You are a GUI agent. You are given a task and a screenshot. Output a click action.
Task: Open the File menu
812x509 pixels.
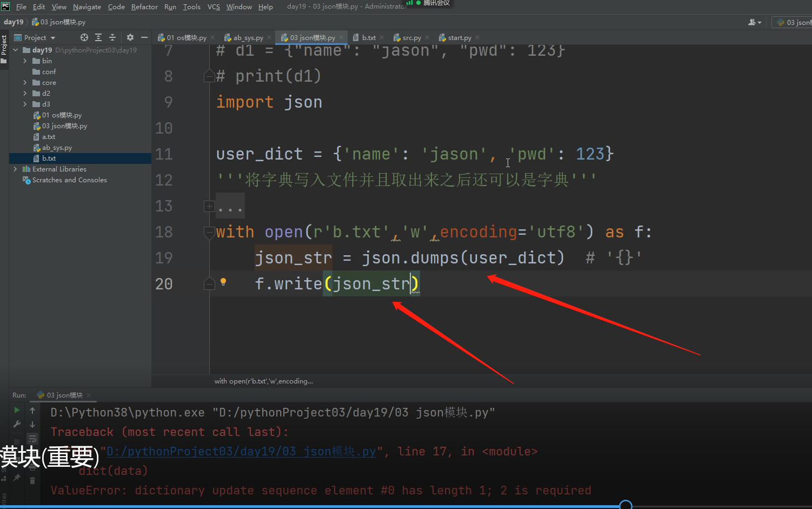[21, 7]
